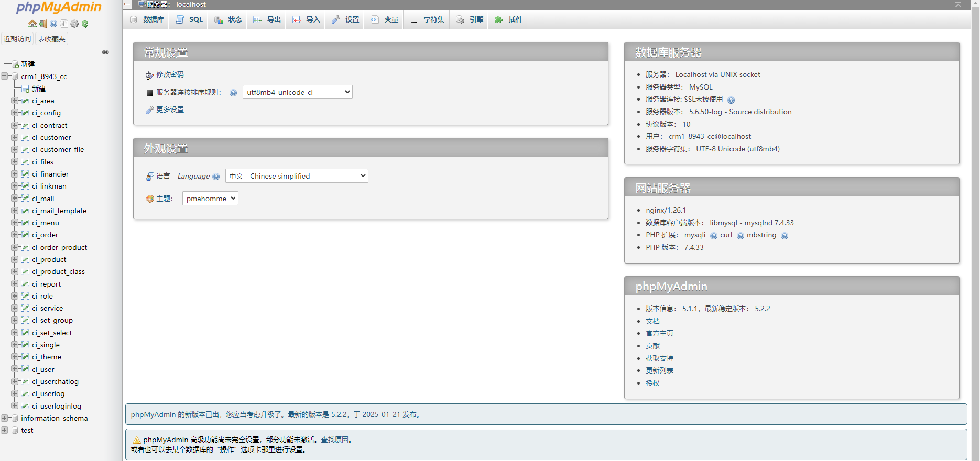Viewport: 980px width, 461px height.
Task: Open navigation panel settings gear icon
Action: (x=74, y=24)
